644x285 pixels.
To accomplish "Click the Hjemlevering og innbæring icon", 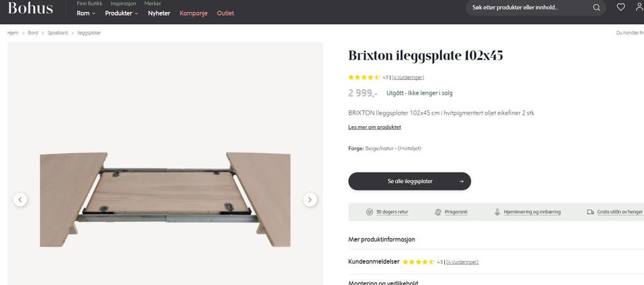I will tap(498, 212).
